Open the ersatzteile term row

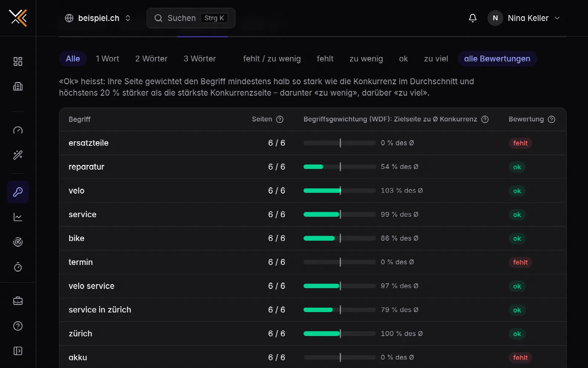(x=313, y=143)
